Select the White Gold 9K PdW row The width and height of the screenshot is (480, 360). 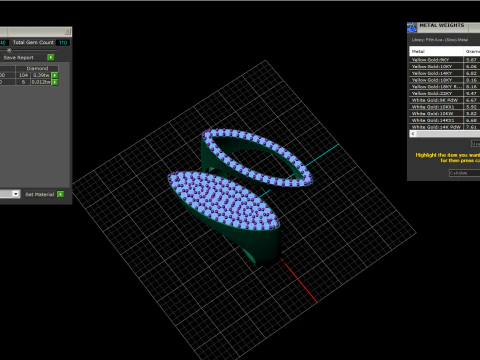[x=445, y=100]
